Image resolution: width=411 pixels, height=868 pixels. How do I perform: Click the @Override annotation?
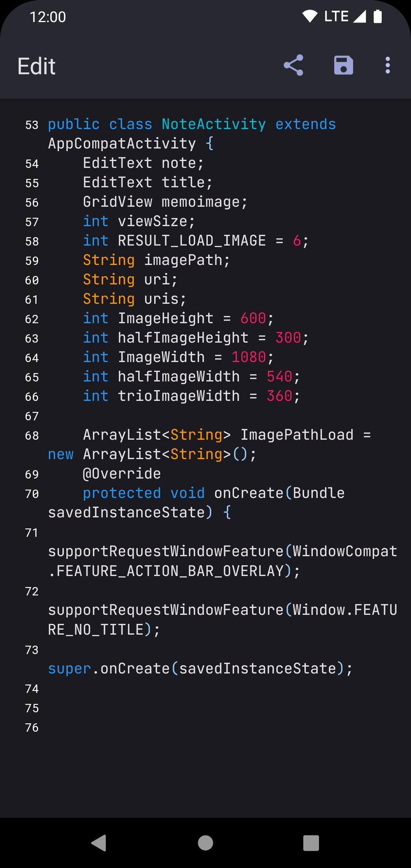pyautogui.click(x=122, y=474)
